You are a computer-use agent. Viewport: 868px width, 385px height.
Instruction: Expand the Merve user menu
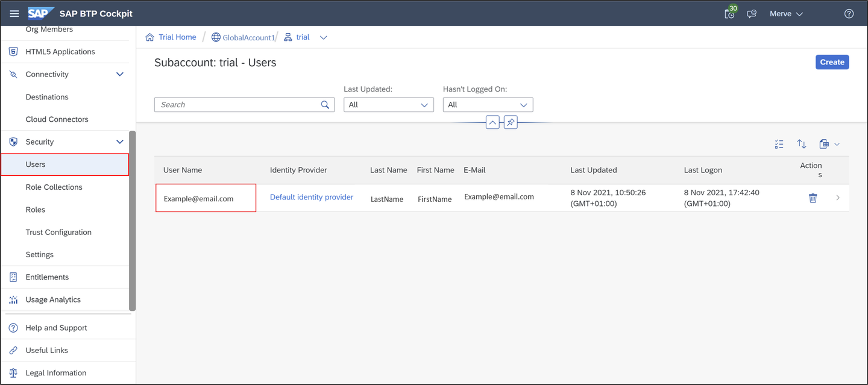click(x=786, y=14)
